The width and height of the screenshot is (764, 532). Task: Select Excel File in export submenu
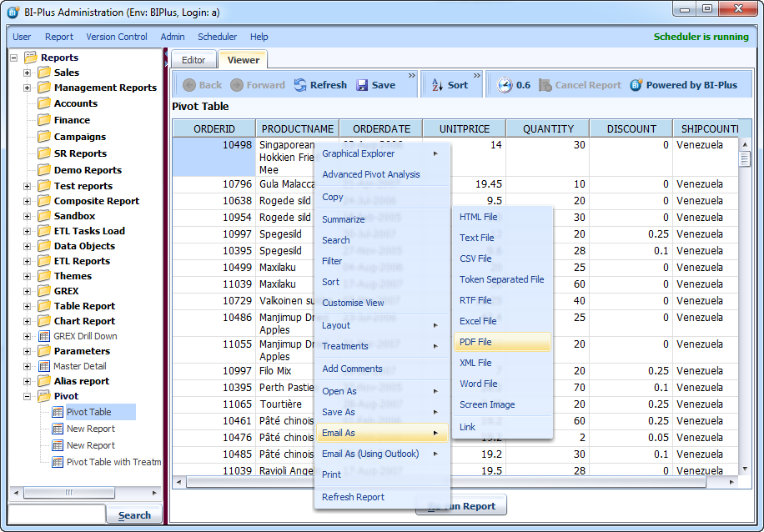click(478, 321)
